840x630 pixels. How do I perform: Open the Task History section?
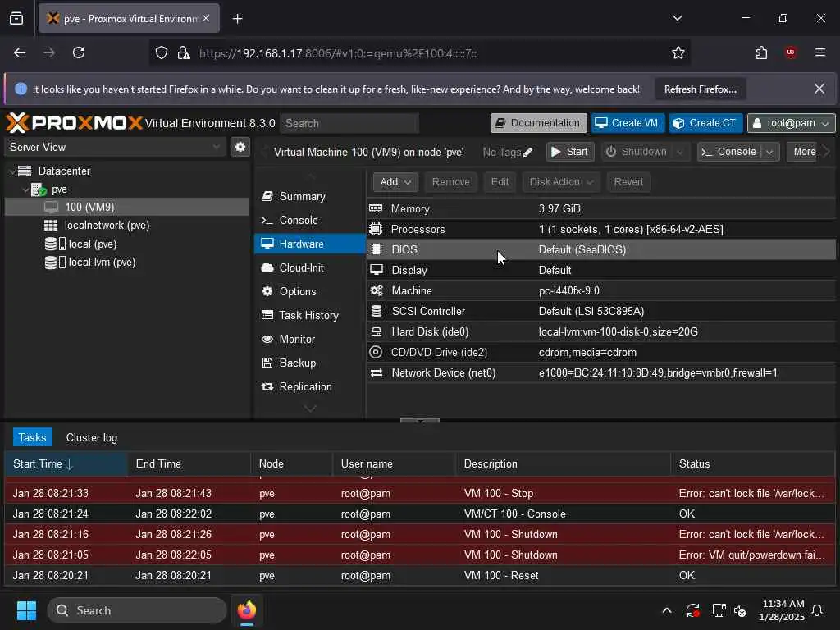click(308, 316)
